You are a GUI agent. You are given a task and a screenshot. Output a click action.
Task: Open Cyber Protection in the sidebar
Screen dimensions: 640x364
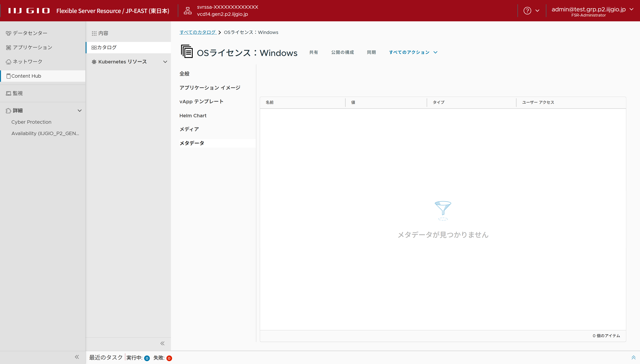coord(31,122)
